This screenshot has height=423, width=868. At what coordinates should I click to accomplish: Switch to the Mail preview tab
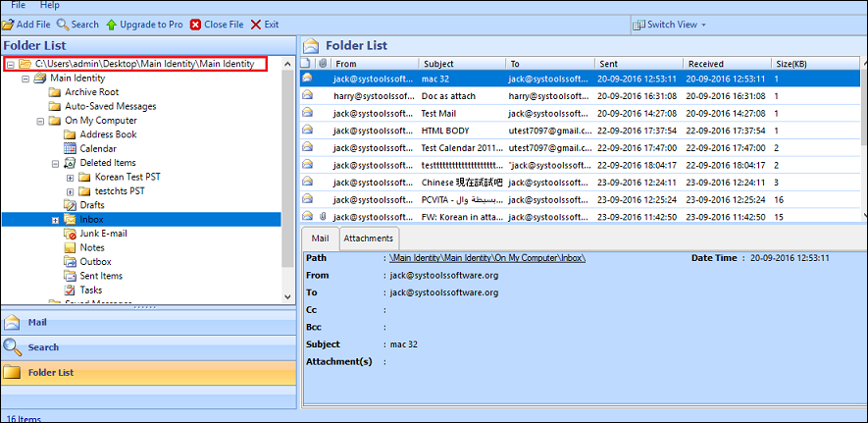(320, 238)
